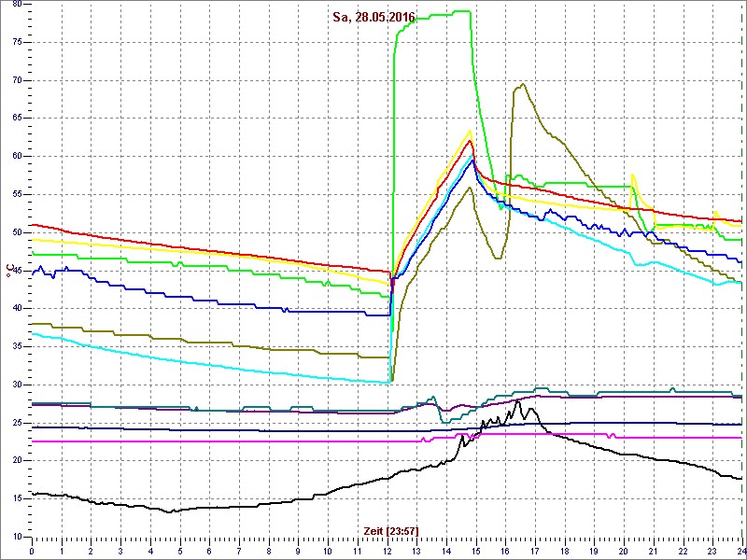Click hour 1 on the time axis
747x560 pixels.
(62, 550)
